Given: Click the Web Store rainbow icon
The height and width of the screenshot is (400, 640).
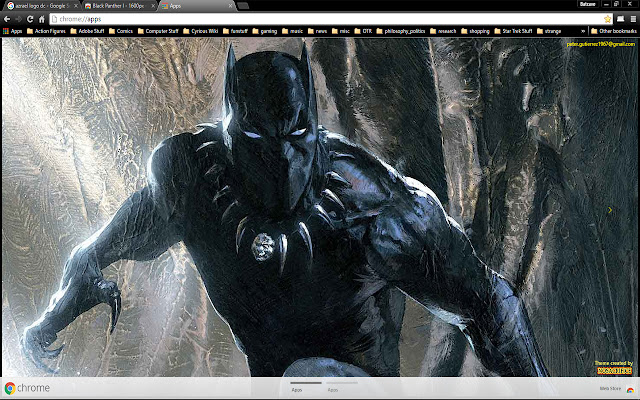Looking at the screenshot, I should point(631,390).
